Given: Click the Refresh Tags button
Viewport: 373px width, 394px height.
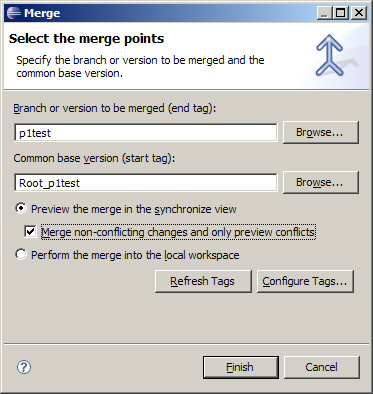Looking at the screenshot, I should (203, 281).
